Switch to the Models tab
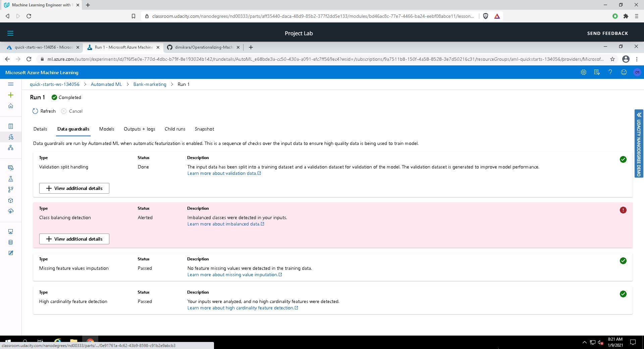Screen dimensions: 644x349 (107, 129)
